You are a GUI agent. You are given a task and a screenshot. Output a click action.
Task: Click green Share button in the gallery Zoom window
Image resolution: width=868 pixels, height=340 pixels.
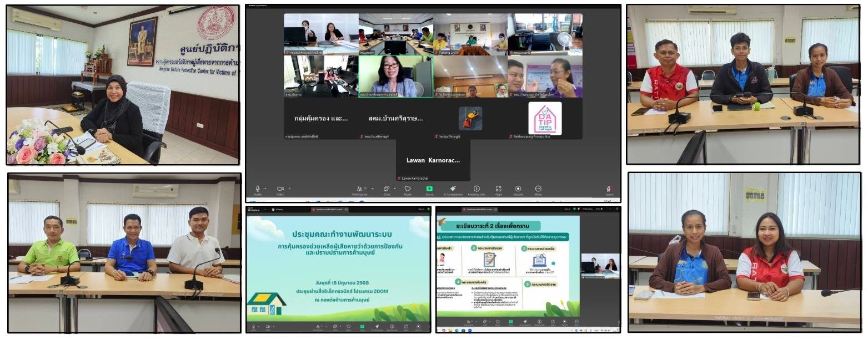429,190
